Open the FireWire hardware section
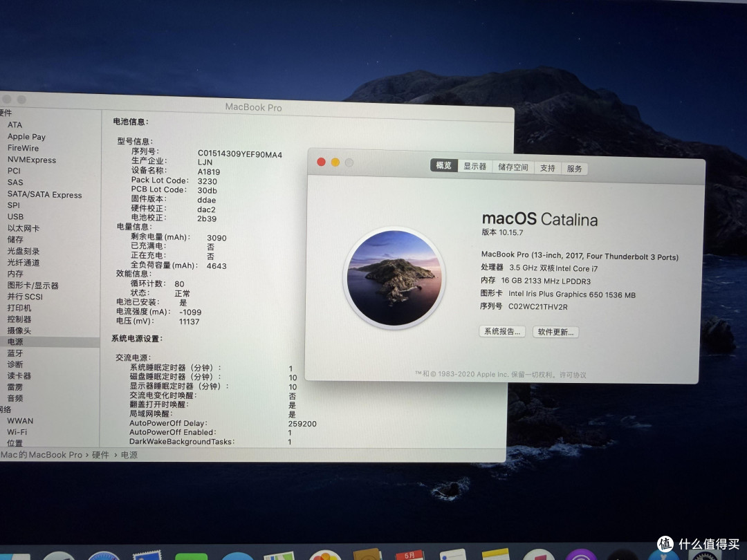This screenshot has height=560, width=747. [23, 148]
